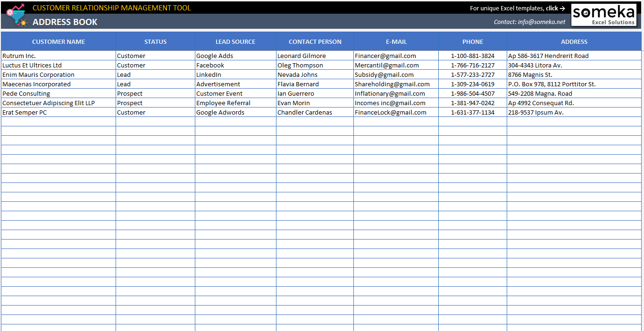Click the E-MAIL column header
The height and width of the screenshot is (331, 644).
pos(396,41)
